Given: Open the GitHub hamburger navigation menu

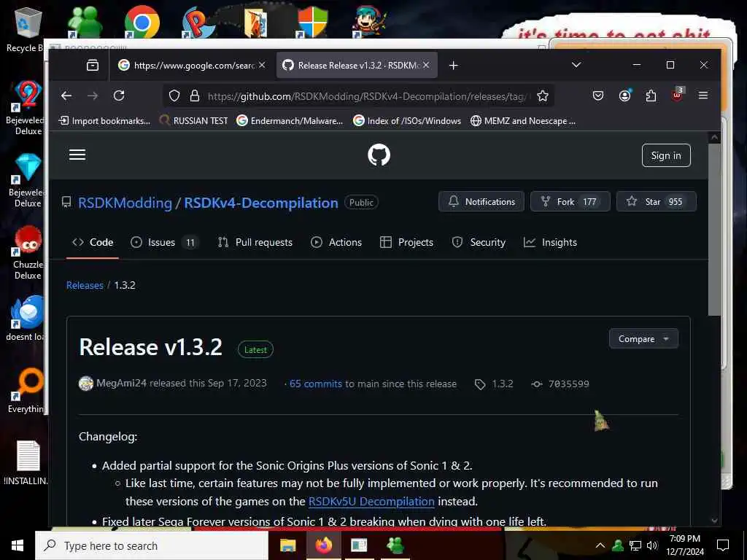Looking at the screenshot, I should click(77, 155).
